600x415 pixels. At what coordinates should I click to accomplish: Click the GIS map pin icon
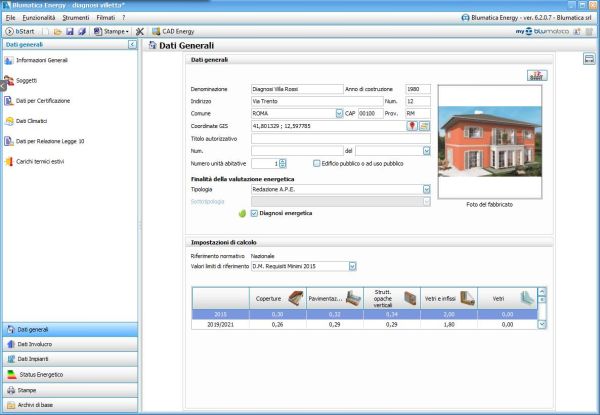coord(411,126)
